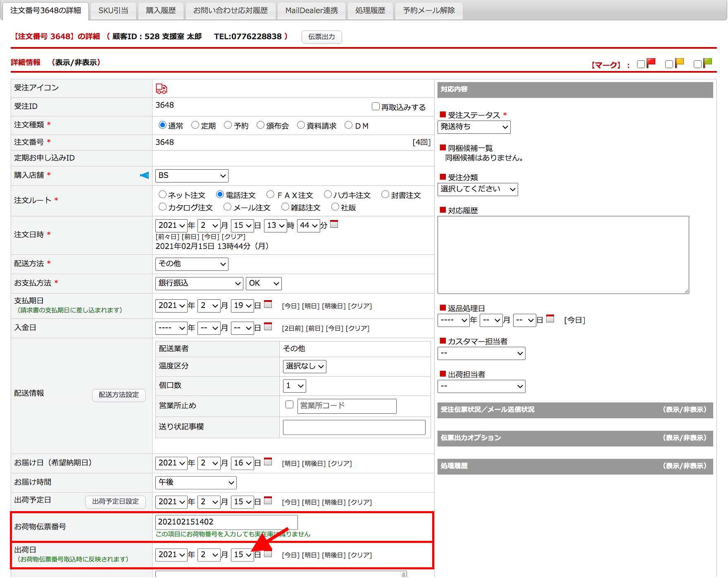The image size is (728, 578).
Task: Open the お支払方法 dropdown showing 銀行振込
Action: (x=199, y=283)
